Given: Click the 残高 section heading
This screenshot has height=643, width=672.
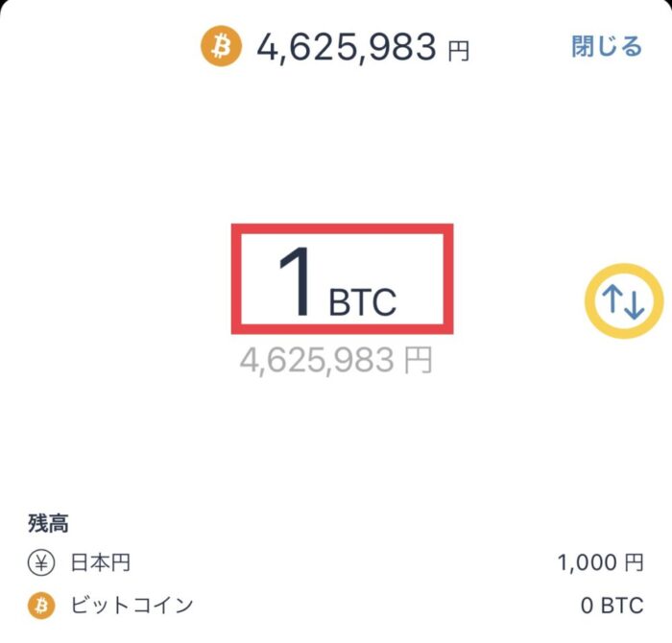Looking at the screenshot, I should (x=48, y=523).
